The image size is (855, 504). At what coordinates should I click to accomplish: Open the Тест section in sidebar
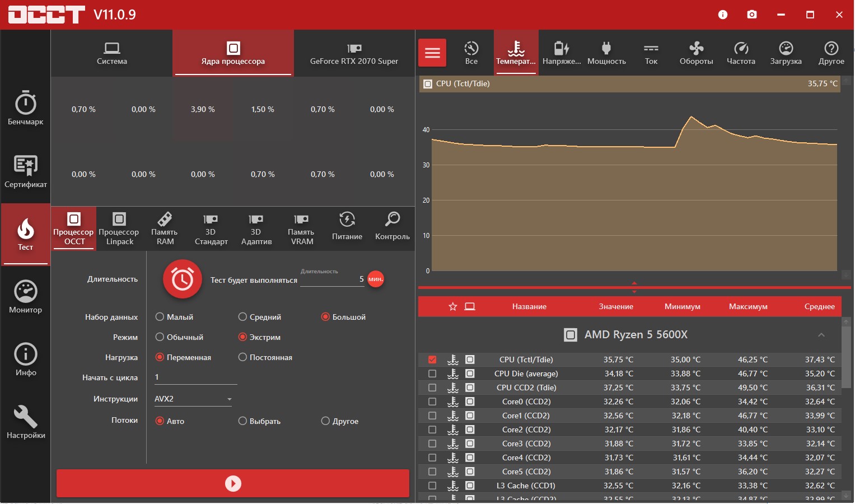coord(25,234)
